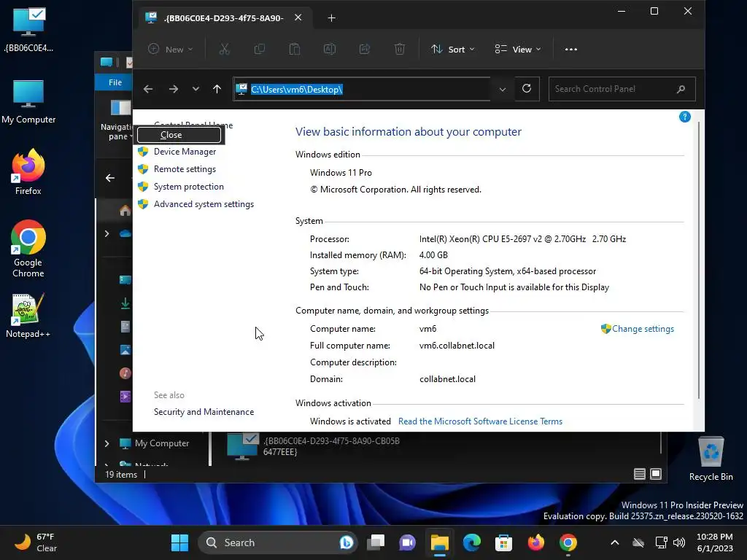Expand OneDrive node in back window tree
Screen dimensions: 747x560
click(x=107, y=234)
